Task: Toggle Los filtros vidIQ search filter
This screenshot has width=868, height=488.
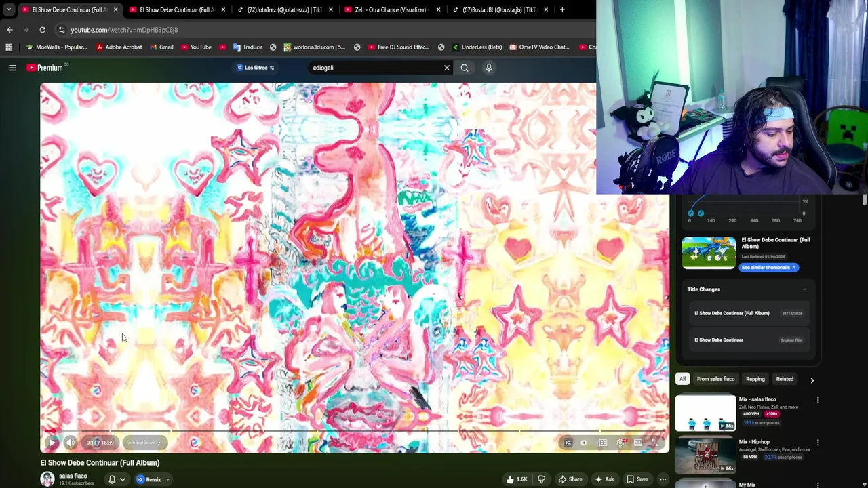Action: 255,68
